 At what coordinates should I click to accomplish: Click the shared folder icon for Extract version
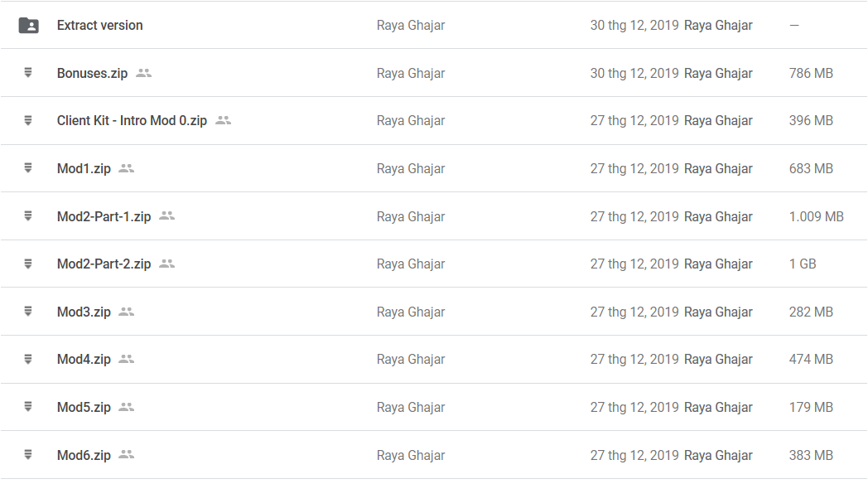[28, 26]
